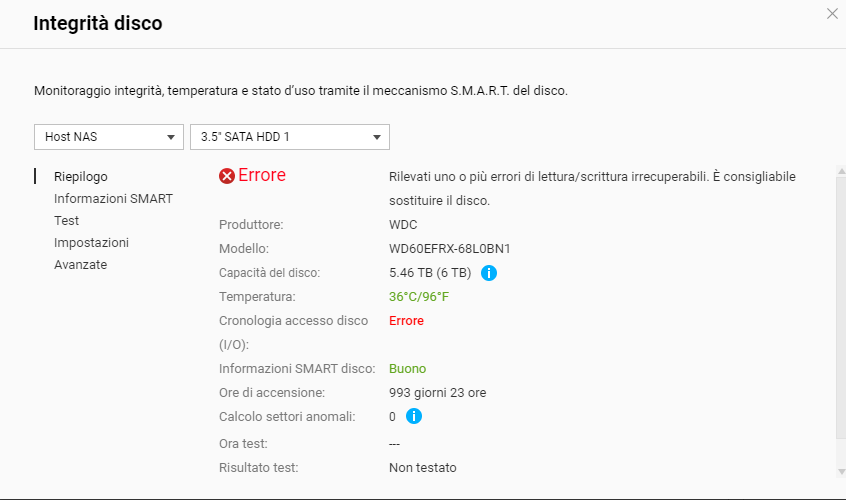Click the 36°C/96°F temperature value

pos(419,296)
